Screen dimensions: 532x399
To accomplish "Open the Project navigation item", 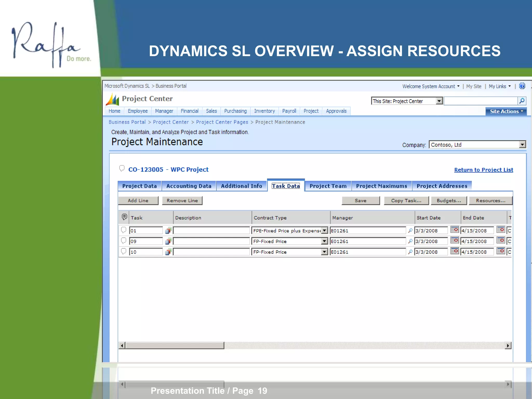I will (311, 111).
